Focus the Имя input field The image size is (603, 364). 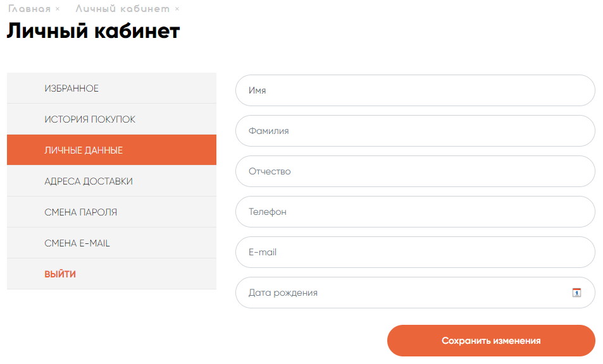pos(415,90)
